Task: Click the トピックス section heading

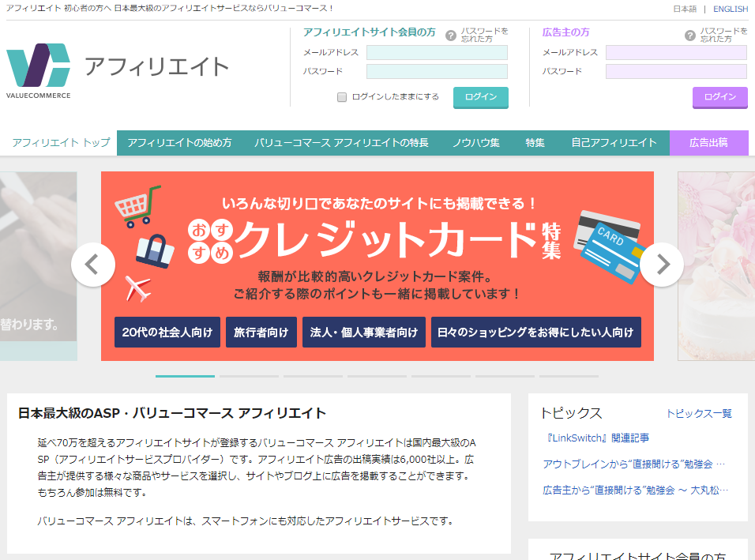Action: pos(571,413)
